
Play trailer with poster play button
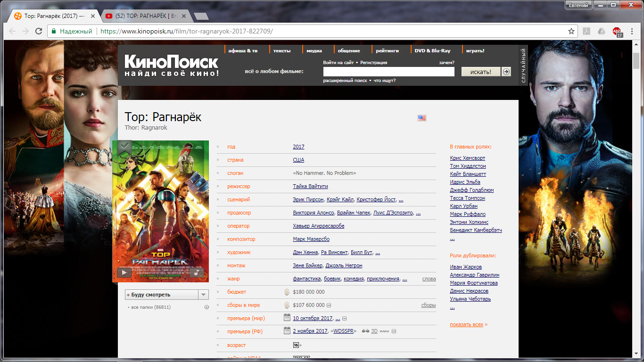click(x=124, y=272)
